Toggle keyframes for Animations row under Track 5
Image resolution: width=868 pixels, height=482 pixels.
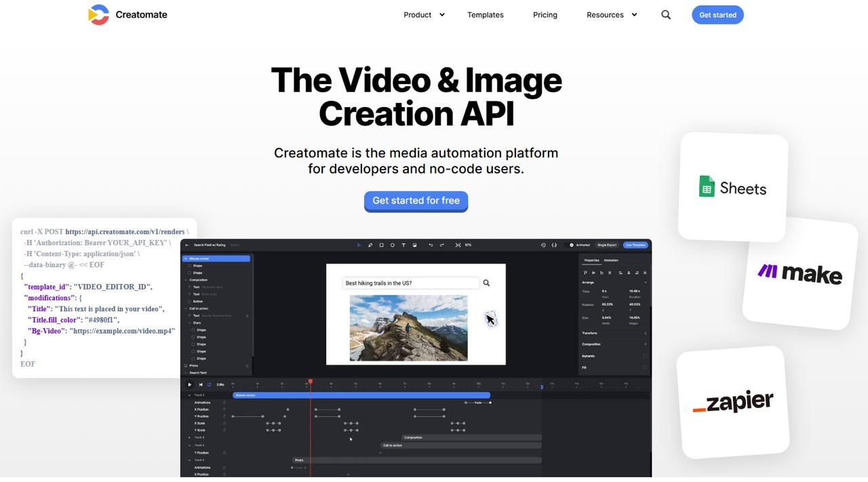pyautogui.click(x=224, y=403)
